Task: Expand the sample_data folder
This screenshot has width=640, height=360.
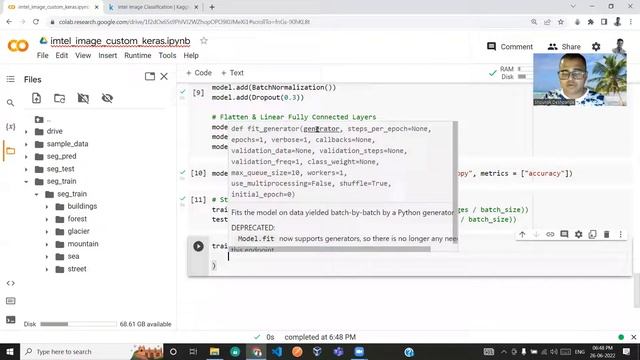Action: 26,144
